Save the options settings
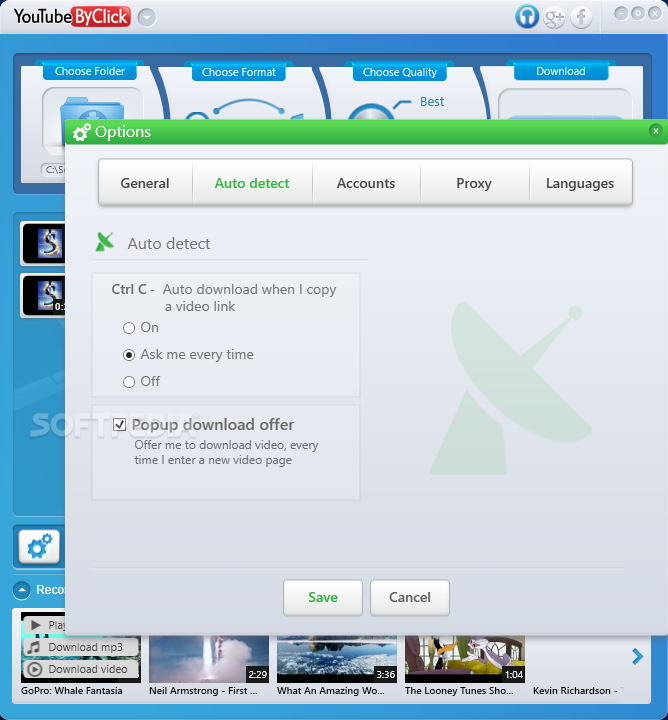This screenshot has height=720, width=668. tap(323, 597)
